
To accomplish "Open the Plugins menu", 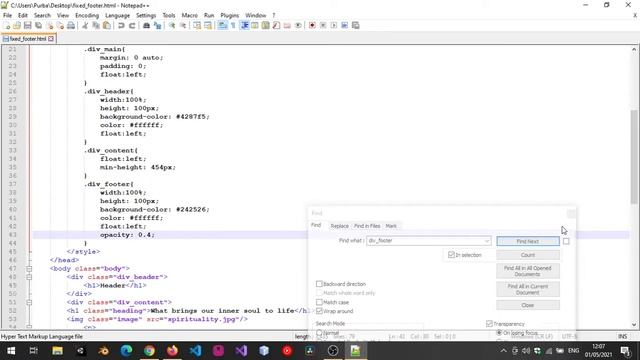I will [229, 15].
